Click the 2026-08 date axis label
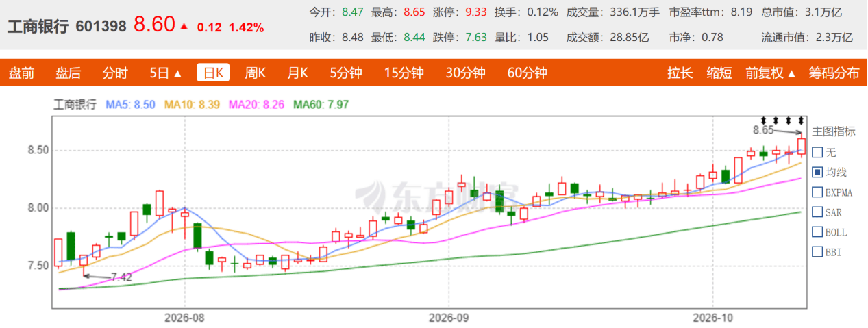The image size is (868, 328). pyautogui.click(x=185, y=318)
